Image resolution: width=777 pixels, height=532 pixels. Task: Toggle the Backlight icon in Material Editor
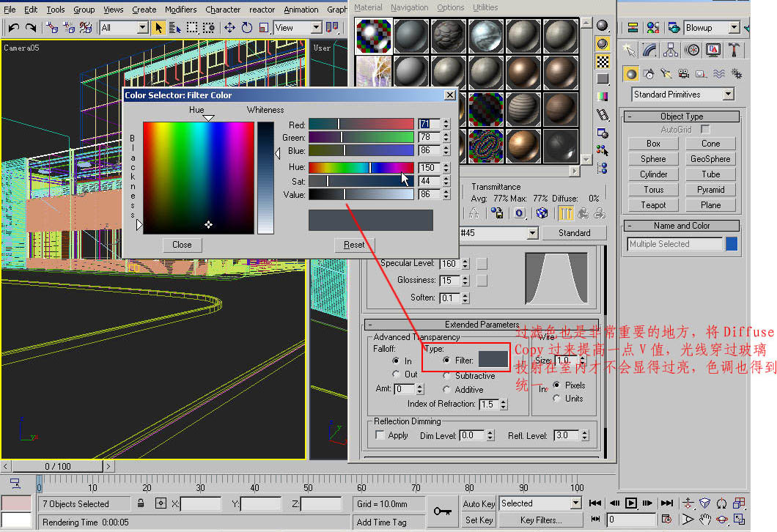(x=603, y=44)
